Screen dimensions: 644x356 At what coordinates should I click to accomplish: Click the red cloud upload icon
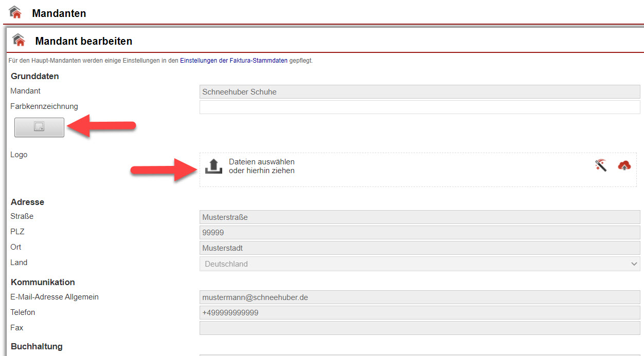pyautogui.click(x=624, y=165)
